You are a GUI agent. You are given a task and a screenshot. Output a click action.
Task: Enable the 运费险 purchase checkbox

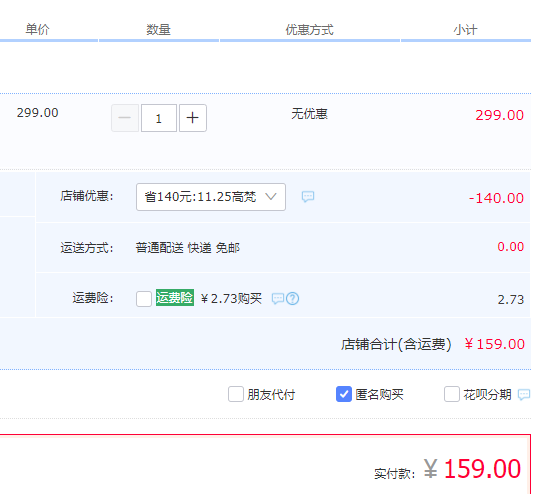pos(144,299)
